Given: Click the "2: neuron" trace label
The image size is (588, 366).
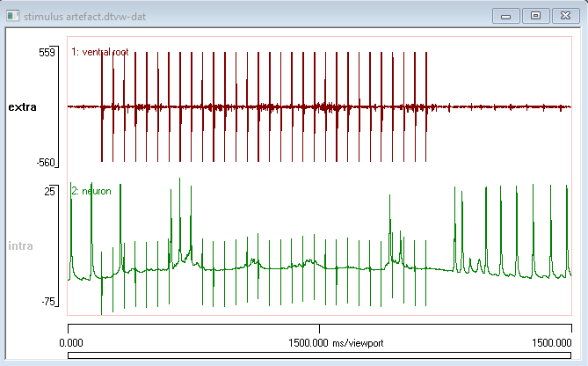Looking at the screenshot, I should point(91,191).
